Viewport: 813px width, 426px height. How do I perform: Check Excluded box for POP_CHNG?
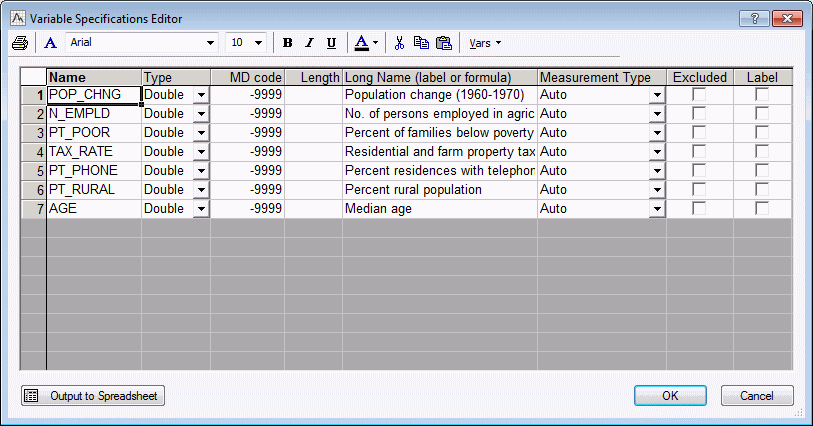coord(699,95)
